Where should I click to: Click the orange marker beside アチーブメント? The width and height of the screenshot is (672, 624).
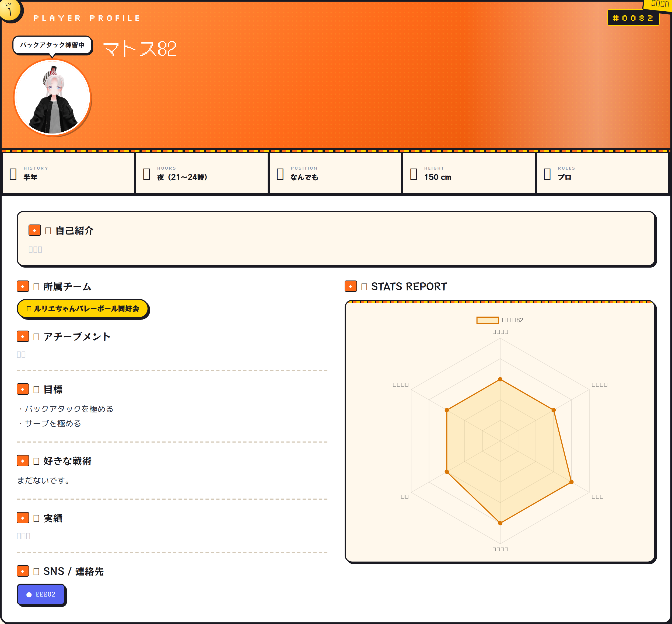23,336
